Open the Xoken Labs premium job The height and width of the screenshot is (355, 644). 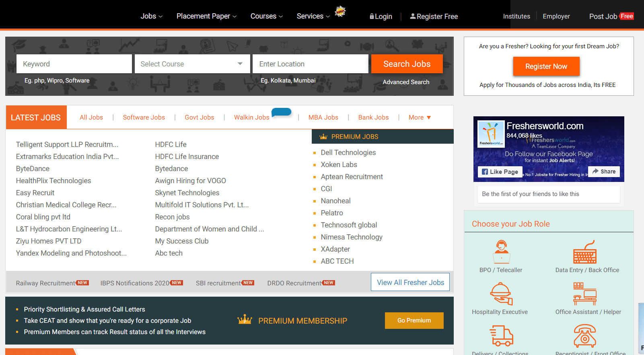[339, 165]
